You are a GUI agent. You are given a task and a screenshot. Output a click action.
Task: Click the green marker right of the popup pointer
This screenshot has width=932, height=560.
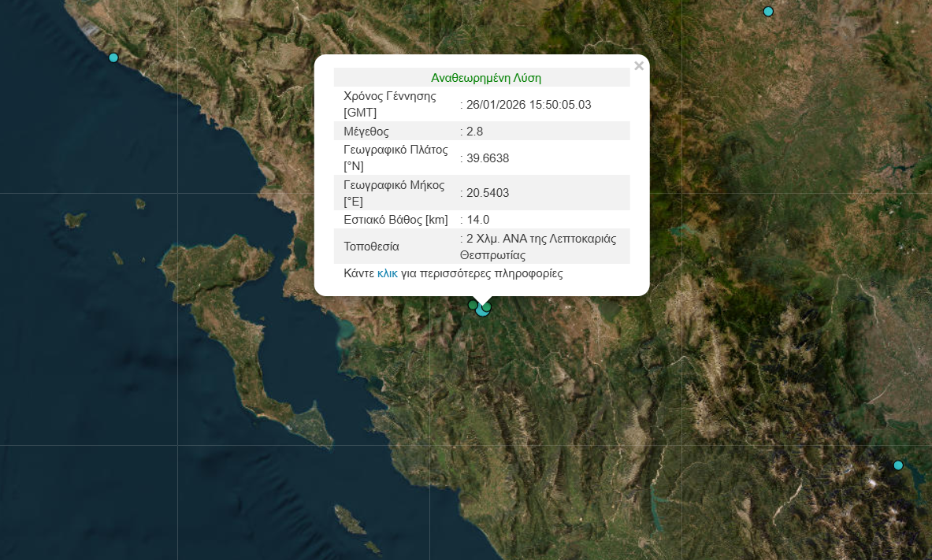[487, 306]
